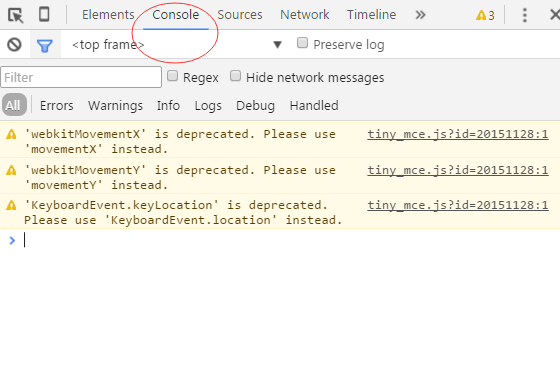Open the Sources tab
Viewport: 560px width, 385px height.
tap(240, 15)
